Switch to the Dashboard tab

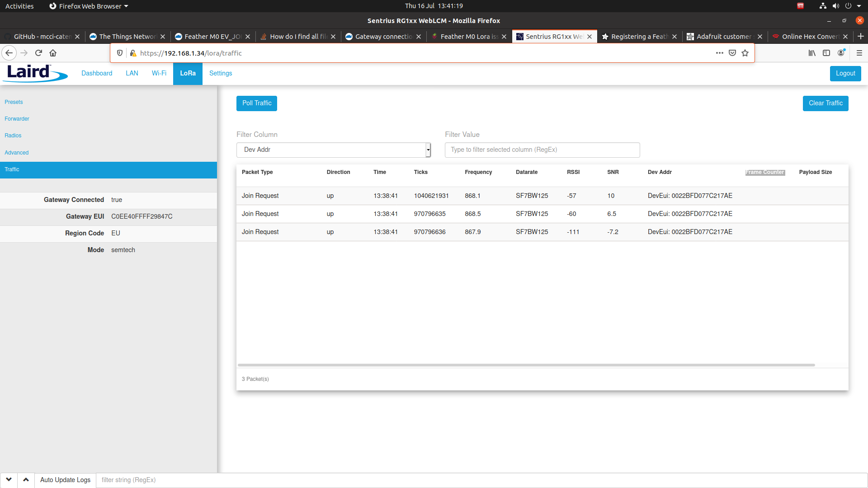(x=97, y=73)
